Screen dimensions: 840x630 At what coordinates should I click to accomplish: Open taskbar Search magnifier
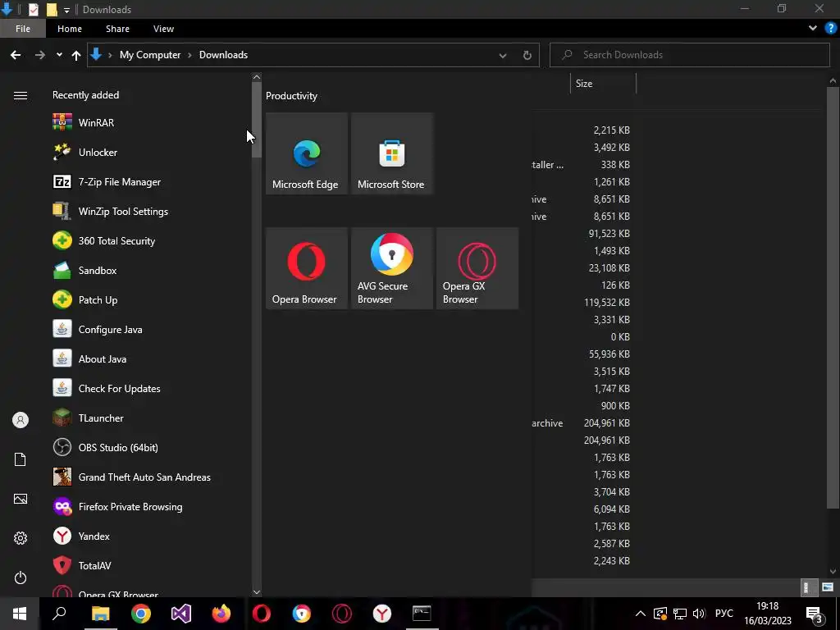pos(59,614)
